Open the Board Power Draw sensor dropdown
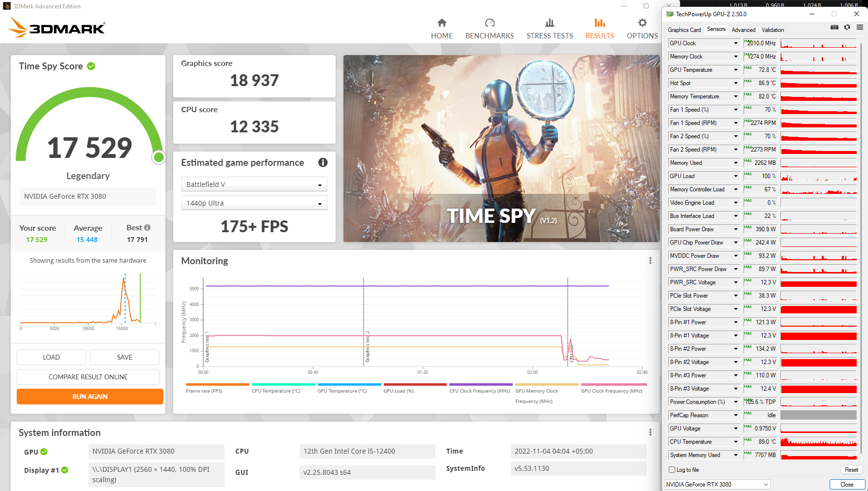This screenshot has height=491, width=868. coord(736,229)
